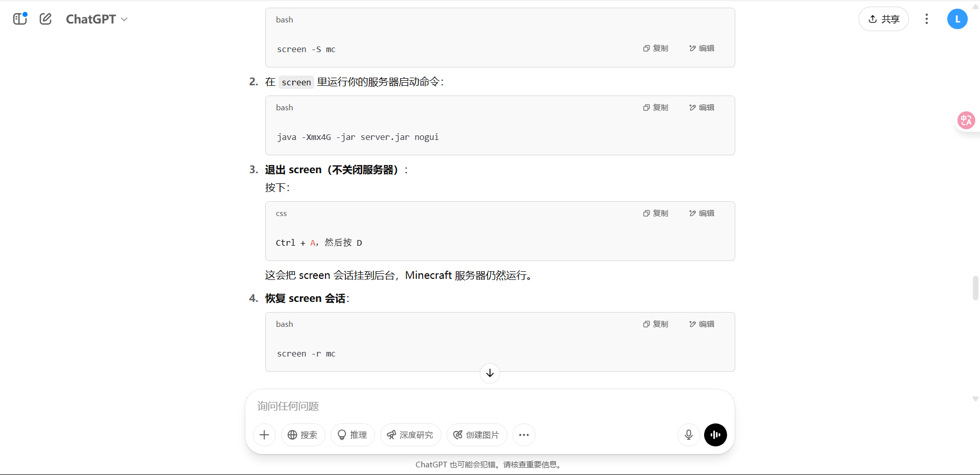Copy the screen -r mc command
The height and width of the screenshot is (475, 980).
tap(656, 324)
